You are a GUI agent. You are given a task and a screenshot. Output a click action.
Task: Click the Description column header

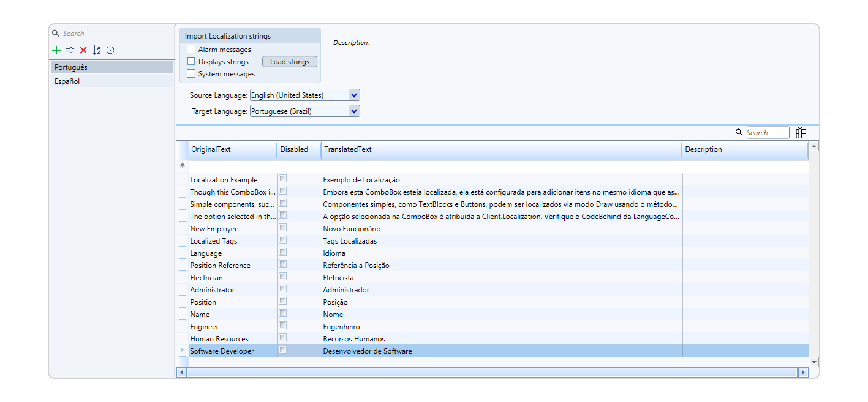tap(745, 149)
